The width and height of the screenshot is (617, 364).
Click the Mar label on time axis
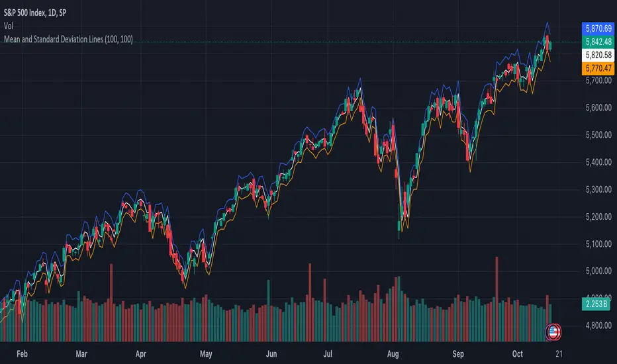tap(81, 354)
